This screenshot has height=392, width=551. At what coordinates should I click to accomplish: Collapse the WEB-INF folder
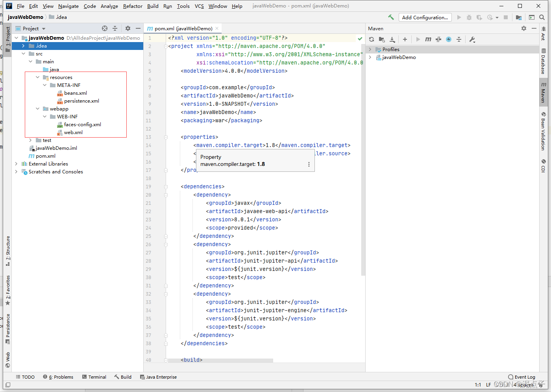[44, 116]
